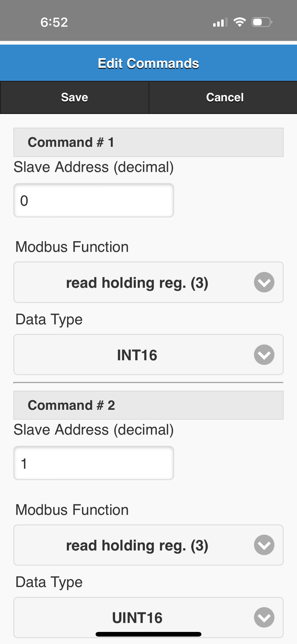Select Command # 2 header
The width and height of the screenshot is (297, 644).
tap(148, 405)
